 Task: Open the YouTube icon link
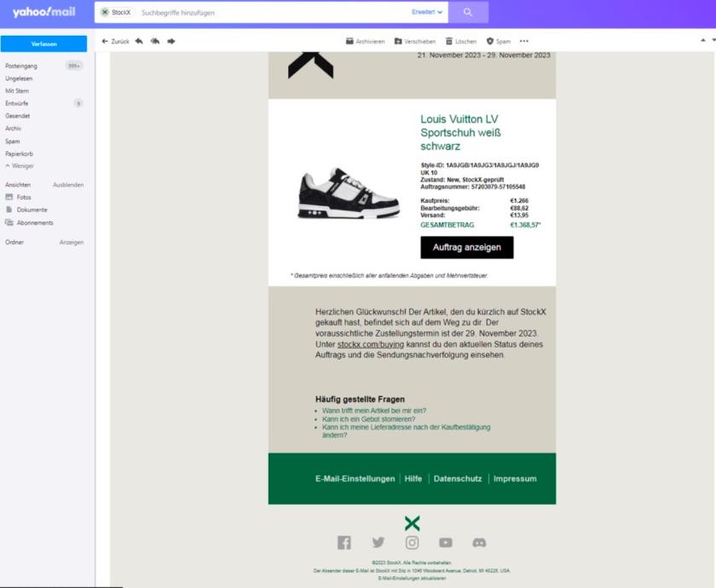coord(446,542)
